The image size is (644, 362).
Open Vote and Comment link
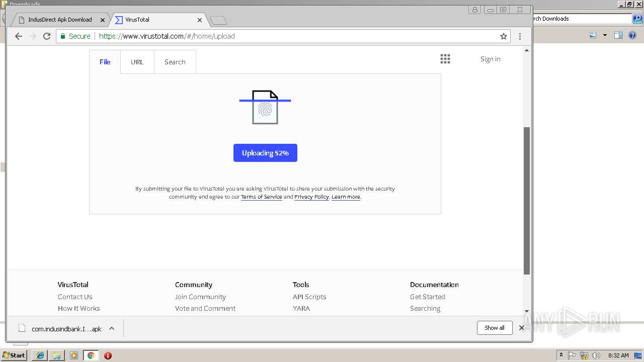click(x=205, y=308)
